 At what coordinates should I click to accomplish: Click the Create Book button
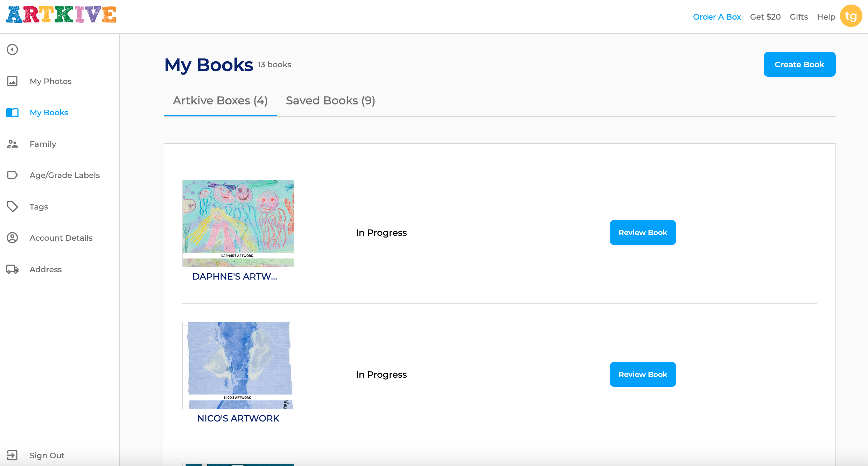pos(799,64)
